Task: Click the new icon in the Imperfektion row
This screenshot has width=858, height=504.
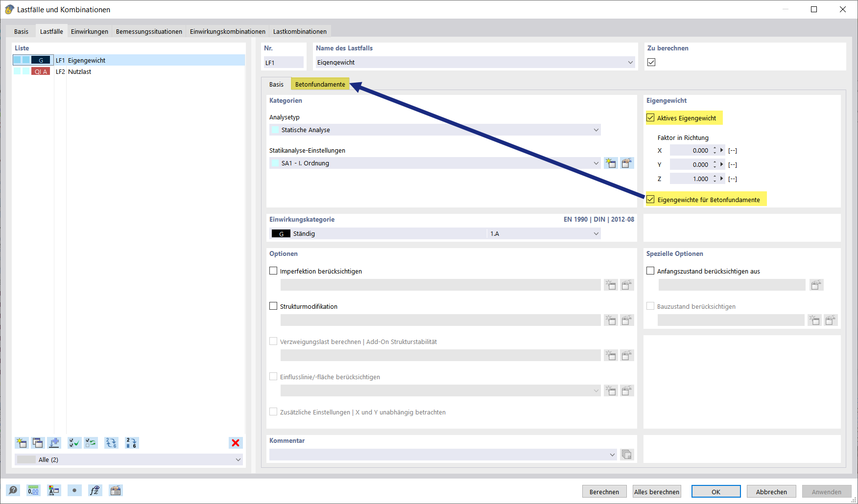Action: (611, 285)
